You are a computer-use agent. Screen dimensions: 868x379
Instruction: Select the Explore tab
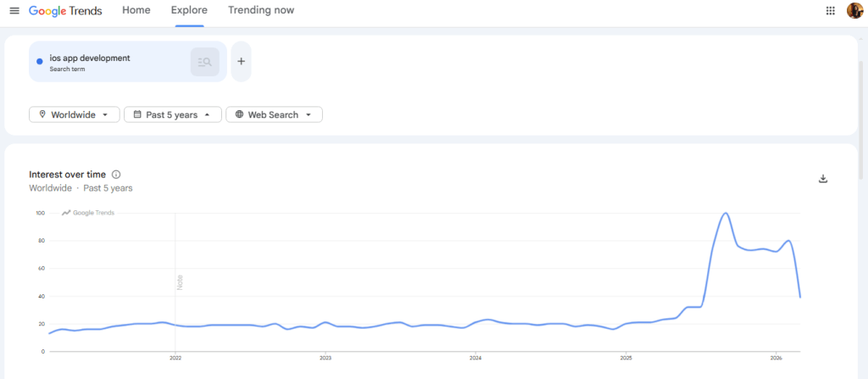click(x=189, y=10)
